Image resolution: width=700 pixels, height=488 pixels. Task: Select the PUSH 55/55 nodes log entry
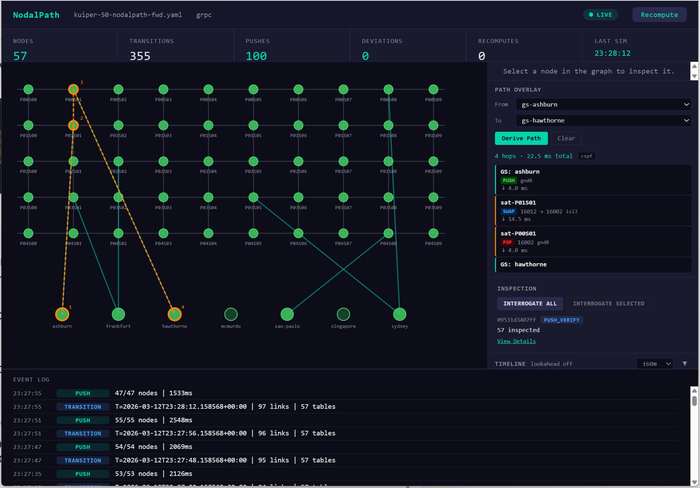point(346,420)
